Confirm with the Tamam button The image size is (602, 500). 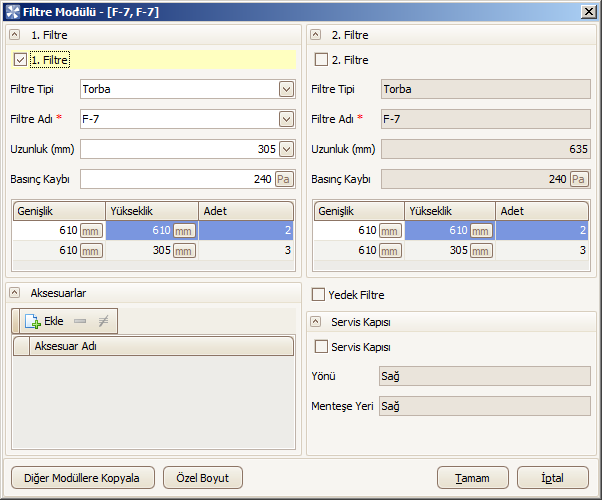(473, 478)
